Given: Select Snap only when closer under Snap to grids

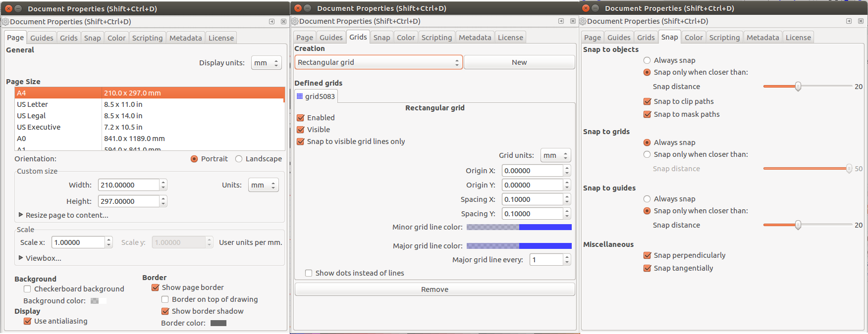Looking at the screenshot, I should (647, 154).
